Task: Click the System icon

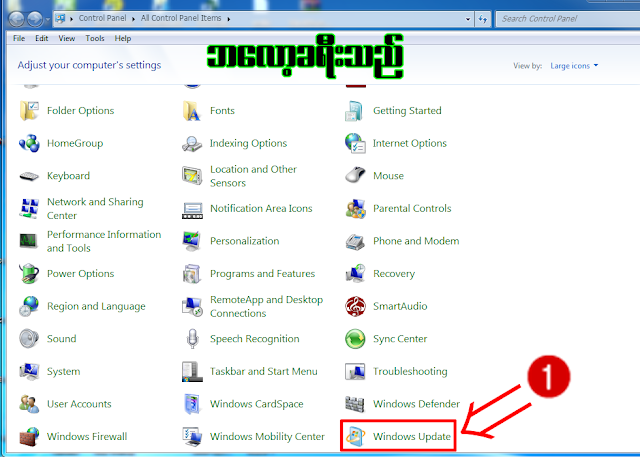Action: click(x=29, y=371)
